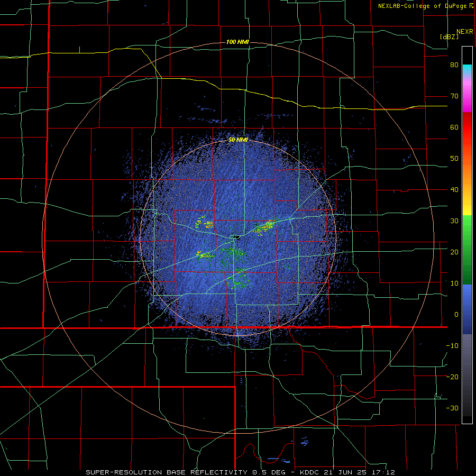Click the 60 value on the dBZ scale
This screenshot has height=476, width=476.
click(x=454, y=127)
